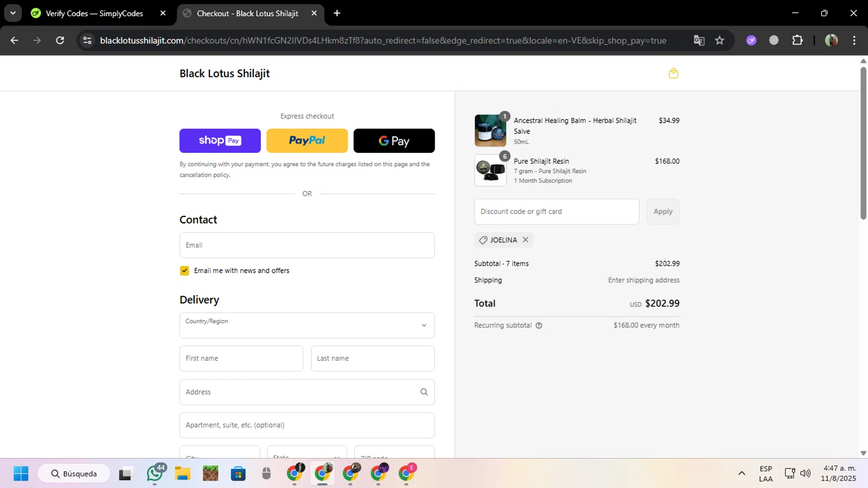Pay with Shop Pay button
This screenshot has width=868, height=488.
[x=220, y=141]
